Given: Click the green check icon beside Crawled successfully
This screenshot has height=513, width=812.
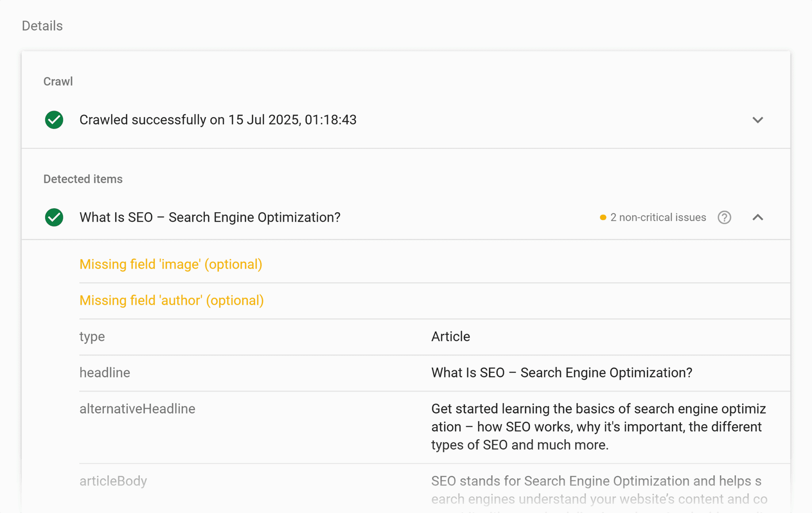Looking at the screenshot, I should pyautogui.click(x=54, y=120).
